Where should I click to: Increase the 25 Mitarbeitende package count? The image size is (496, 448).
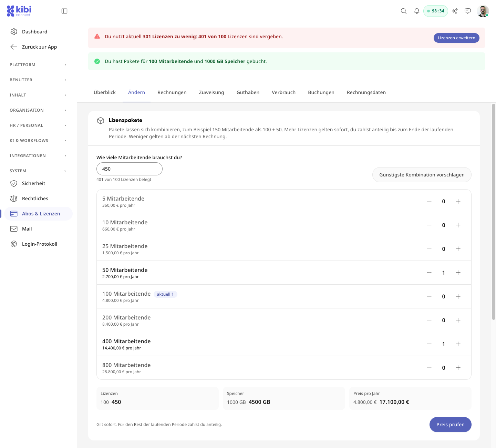coord(458,249)
